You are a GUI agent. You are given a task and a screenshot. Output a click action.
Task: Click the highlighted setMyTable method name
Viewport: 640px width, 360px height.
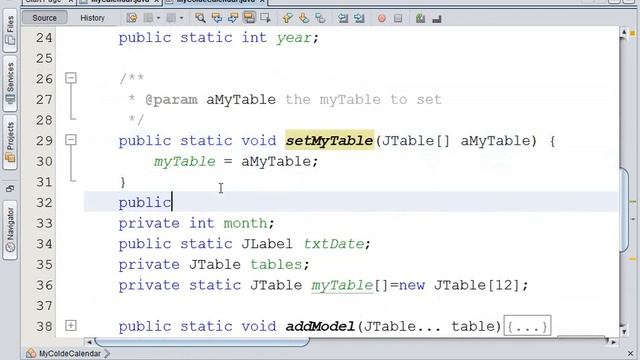(329, 140)
